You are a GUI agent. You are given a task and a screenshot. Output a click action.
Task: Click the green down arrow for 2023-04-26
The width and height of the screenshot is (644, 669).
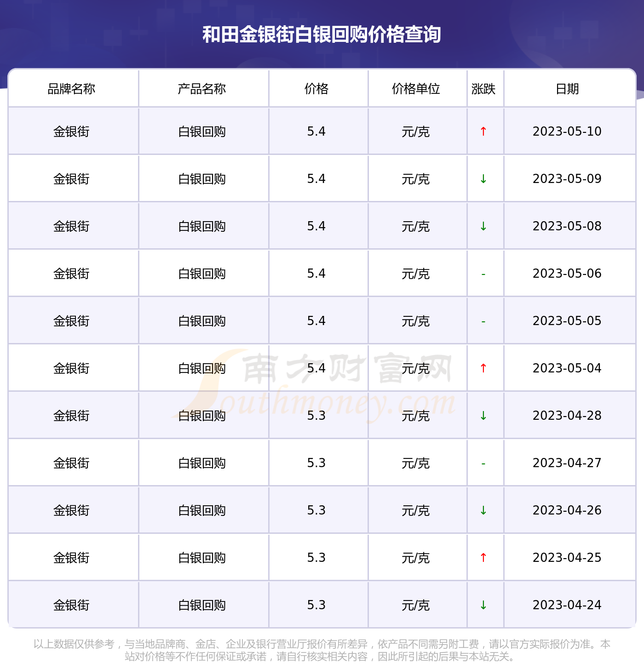click(x=483, y=510)
